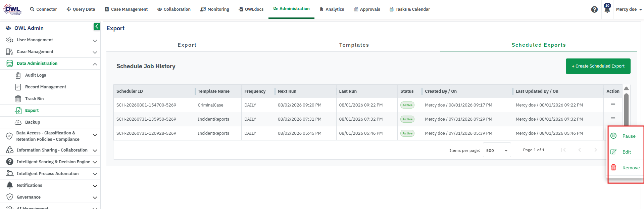Image resolution: width=644 pixels, height=209 pixels.
Task: Click the OWL Admin icon
Action: 8,28
